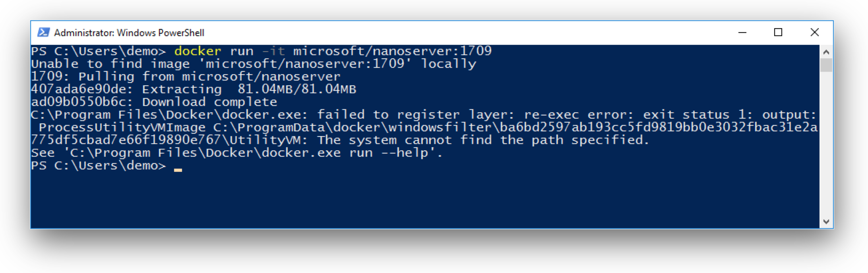Close the Administrator PowerShell window
868x273 pixels.
(x=814, y=33)
